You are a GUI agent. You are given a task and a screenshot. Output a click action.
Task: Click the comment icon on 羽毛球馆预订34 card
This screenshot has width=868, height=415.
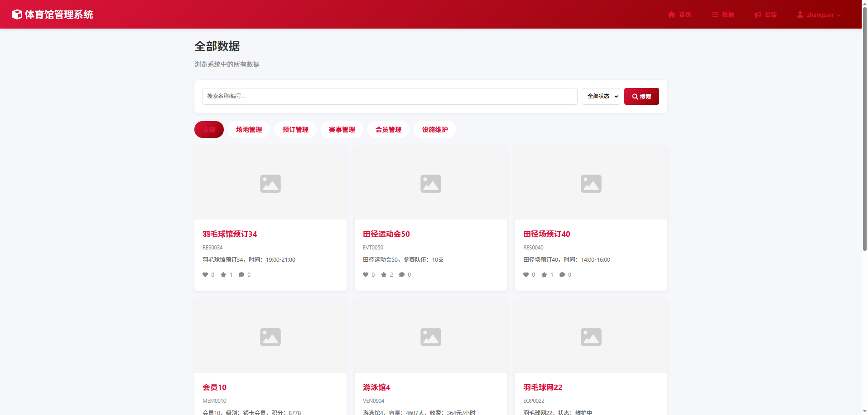[241, 275]
